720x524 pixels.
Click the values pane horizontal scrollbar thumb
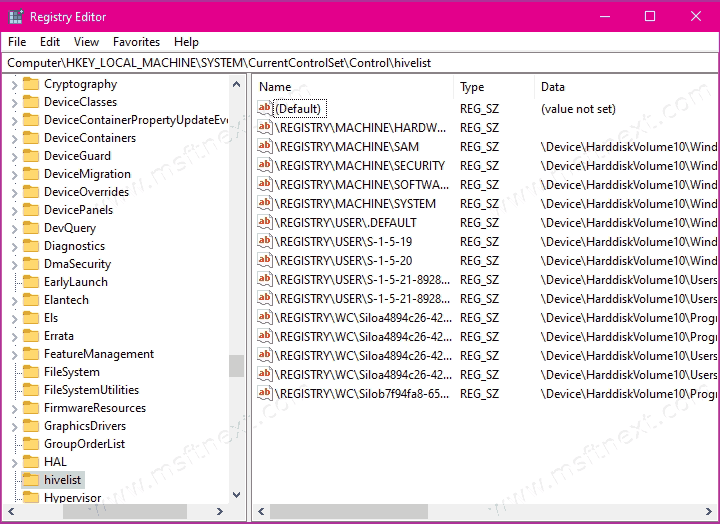pyautogui.click(x=349, y=511)
